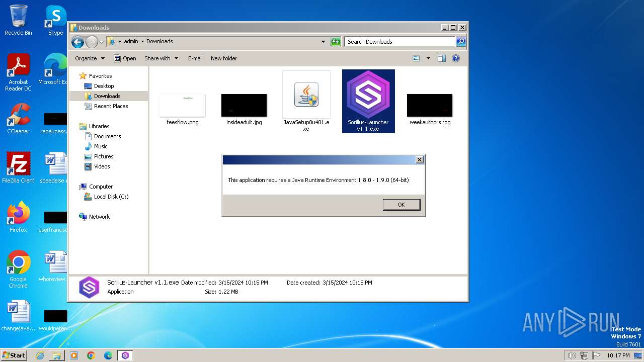This screenshot has height=362, width=644.
Task: Click E-mail in the toolbar
Action: tap(195, 58)
